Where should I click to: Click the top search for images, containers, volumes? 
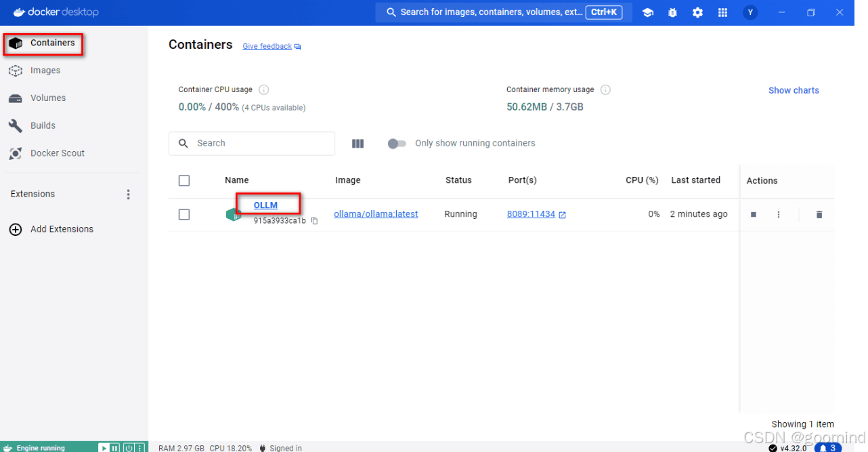point(504,12)
